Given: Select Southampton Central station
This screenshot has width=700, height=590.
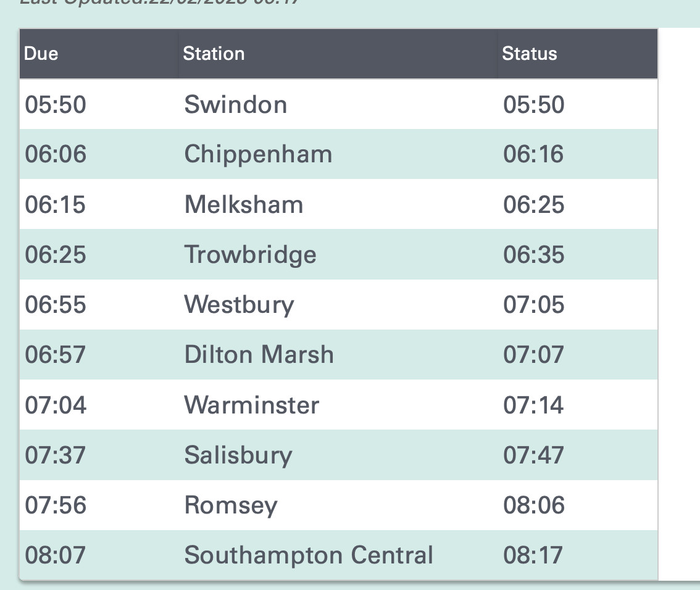Looking at the screenshot, I should tap(309, 555).
